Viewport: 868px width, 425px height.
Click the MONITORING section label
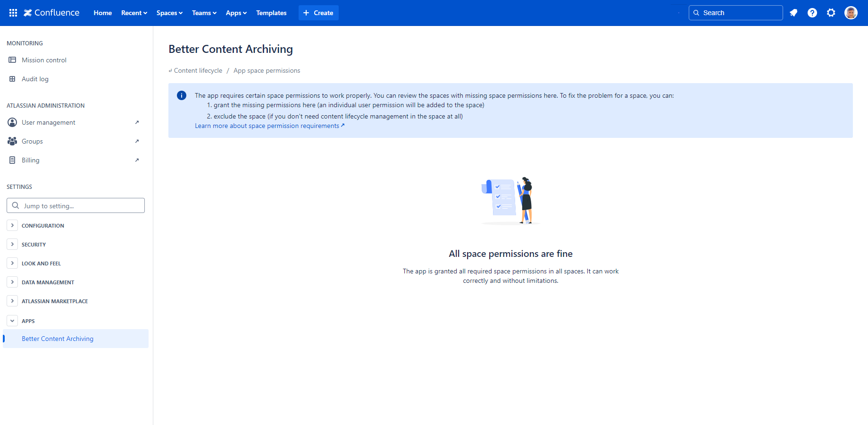point(25,43)
